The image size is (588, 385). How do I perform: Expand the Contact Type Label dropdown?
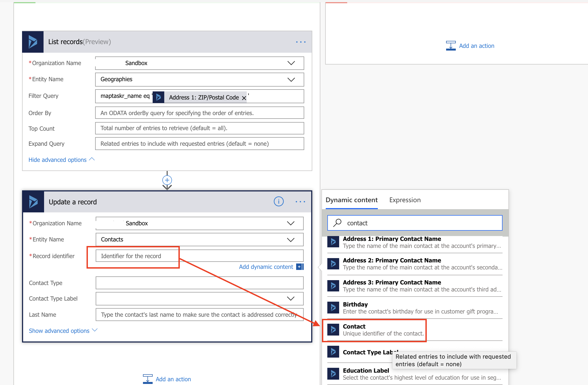point(291,299)
